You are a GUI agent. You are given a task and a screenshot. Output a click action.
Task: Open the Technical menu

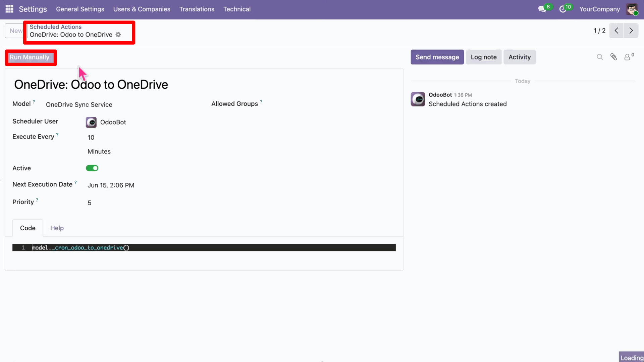click(237, 9)
